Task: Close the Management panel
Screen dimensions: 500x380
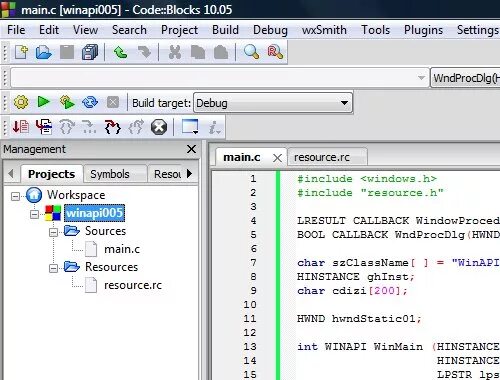Action: coord(191,149)
